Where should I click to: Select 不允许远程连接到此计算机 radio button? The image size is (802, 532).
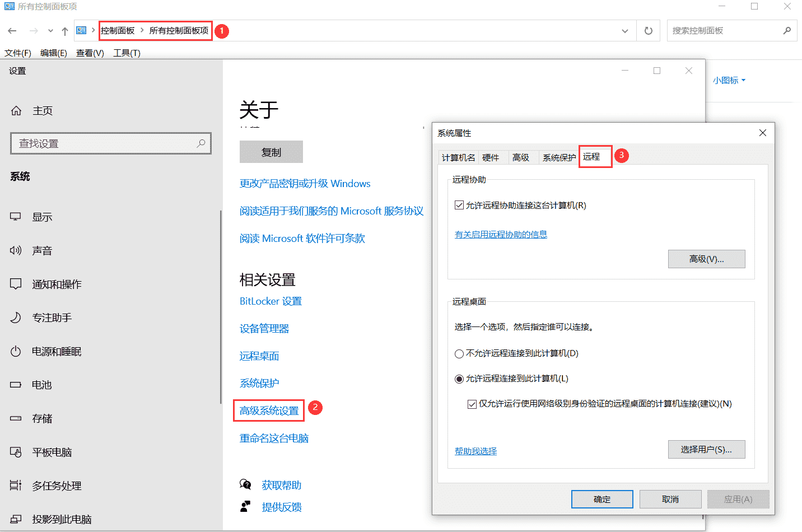pos(459,353)
